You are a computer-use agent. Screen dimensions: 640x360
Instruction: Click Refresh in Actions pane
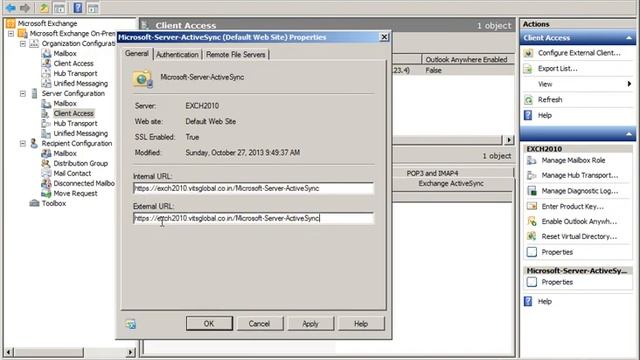click(550, 100)
